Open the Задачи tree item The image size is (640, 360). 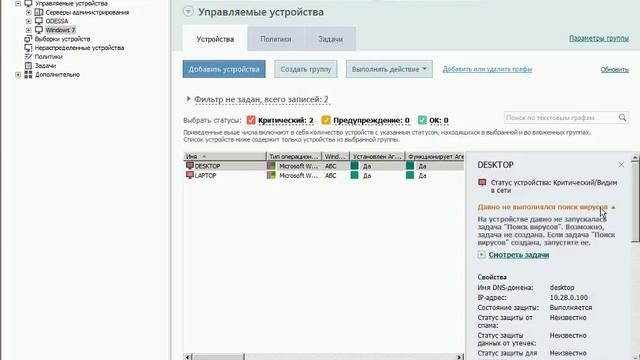45,66
